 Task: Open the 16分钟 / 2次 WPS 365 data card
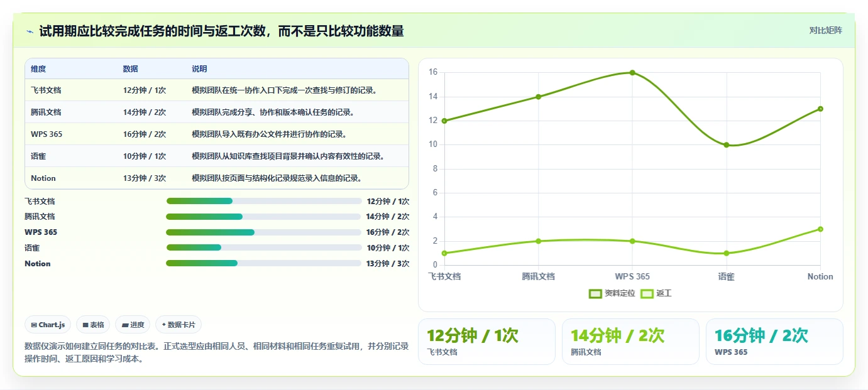(774, 342)
